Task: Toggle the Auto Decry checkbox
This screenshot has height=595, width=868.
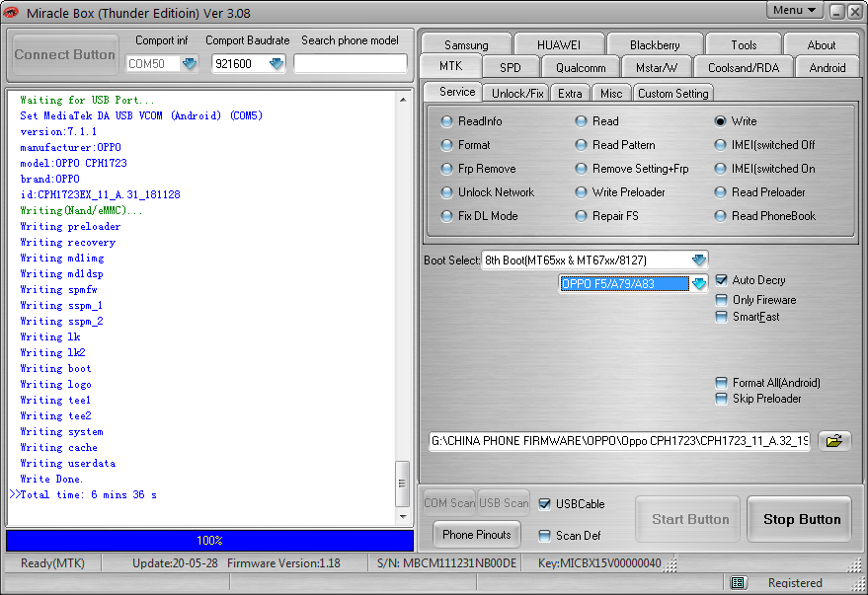Action: point(721,280)
